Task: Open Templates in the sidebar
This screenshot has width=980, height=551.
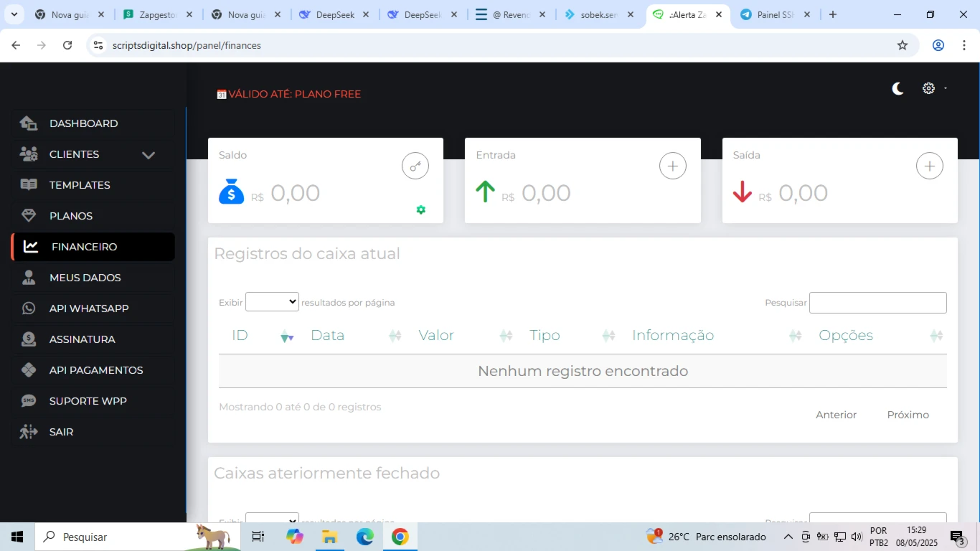Action: pyautogui.click(x=93, y=185)
